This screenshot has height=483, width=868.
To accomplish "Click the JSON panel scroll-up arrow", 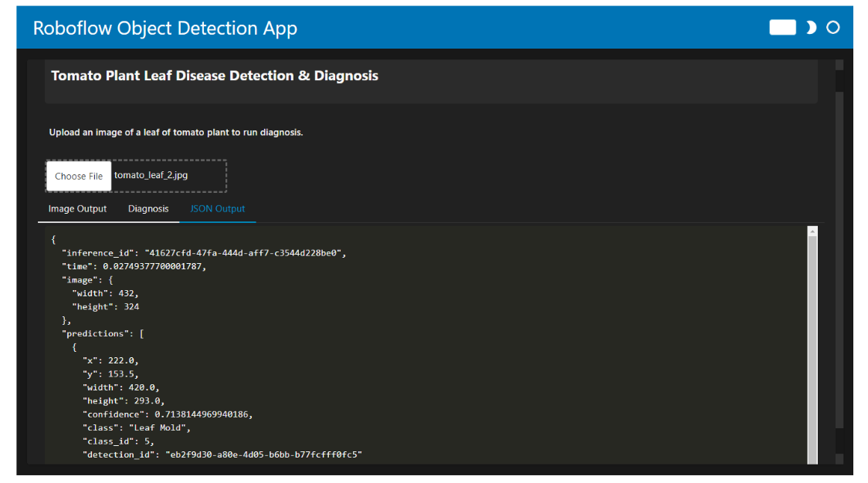I will pos(812,231).
